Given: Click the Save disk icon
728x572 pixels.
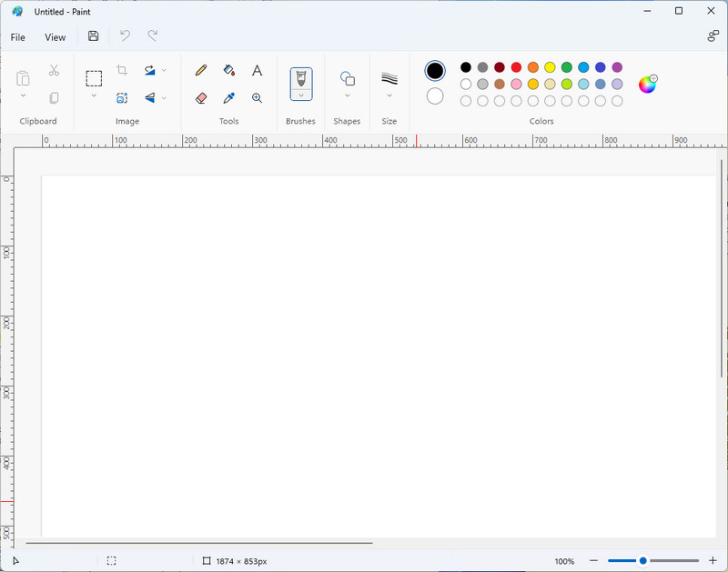Looking at the screenshot, I should pyautogui.click(x=93, y=36).
